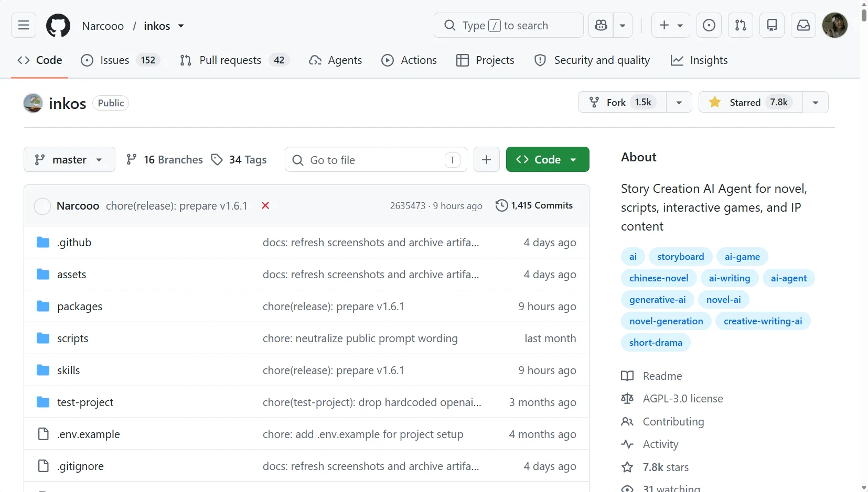
Task: Click the skills folder icon
Action: click(x=43, y=370)
